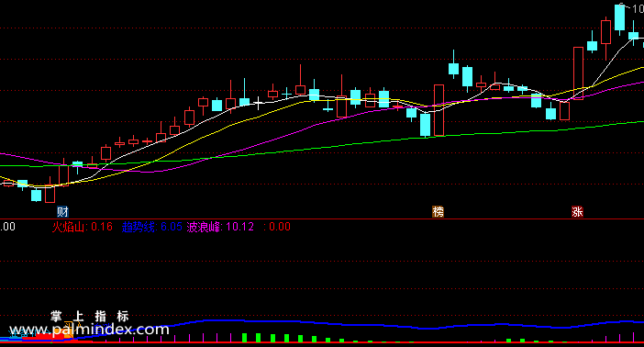
Task: Select the tall red candle above 涨
Action: click(578, 73)
